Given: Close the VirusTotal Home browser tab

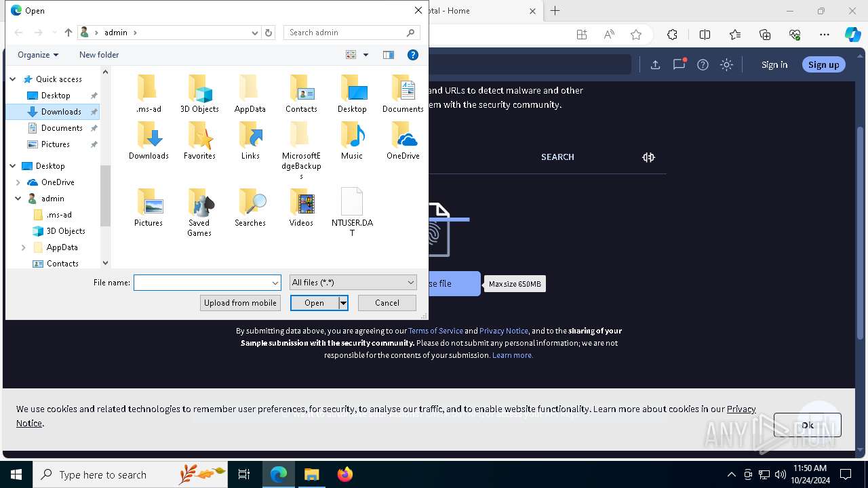Looking at the screenshot, I should 532,11.
